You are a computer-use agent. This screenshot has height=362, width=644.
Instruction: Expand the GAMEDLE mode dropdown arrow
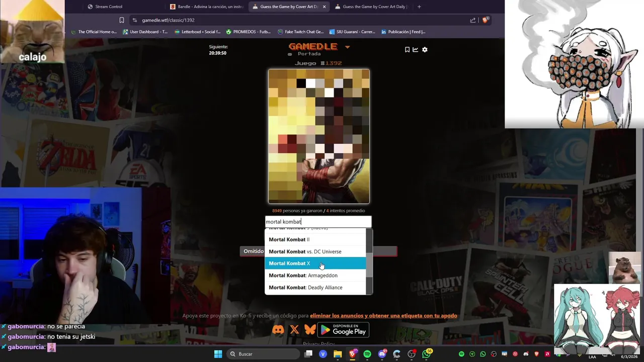point(347,47)
